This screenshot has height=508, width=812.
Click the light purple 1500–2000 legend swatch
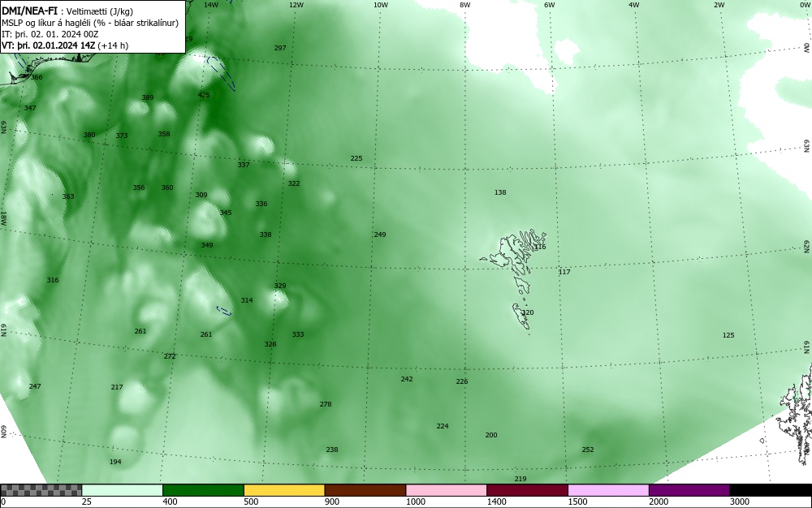coord(608,490)
